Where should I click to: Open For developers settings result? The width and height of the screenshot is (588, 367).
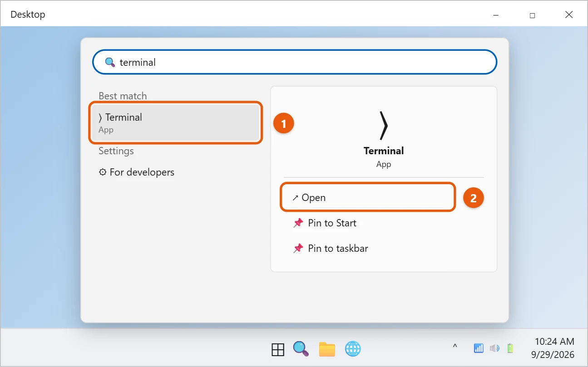click(x=176, y=172)
